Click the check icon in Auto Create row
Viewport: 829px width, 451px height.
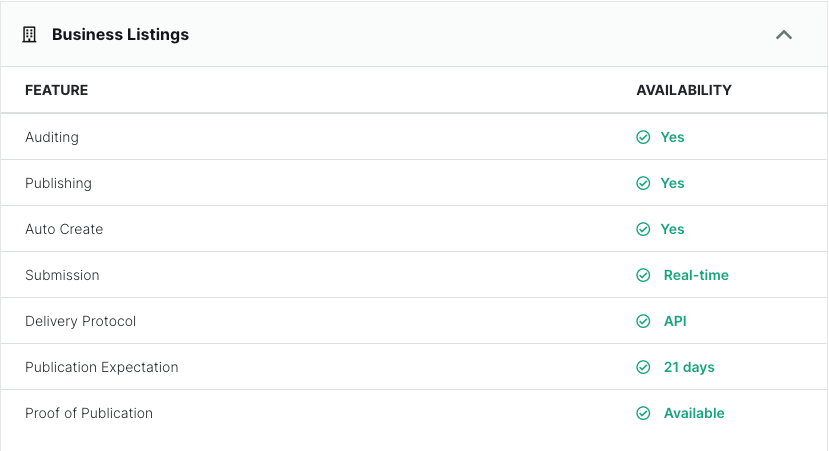coord(643,229)
